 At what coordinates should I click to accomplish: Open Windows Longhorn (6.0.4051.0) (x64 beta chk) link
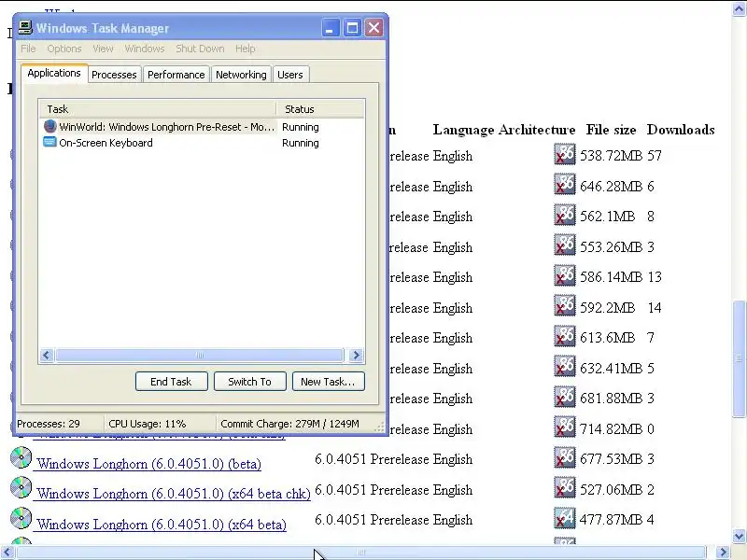[x=174, y=494]
